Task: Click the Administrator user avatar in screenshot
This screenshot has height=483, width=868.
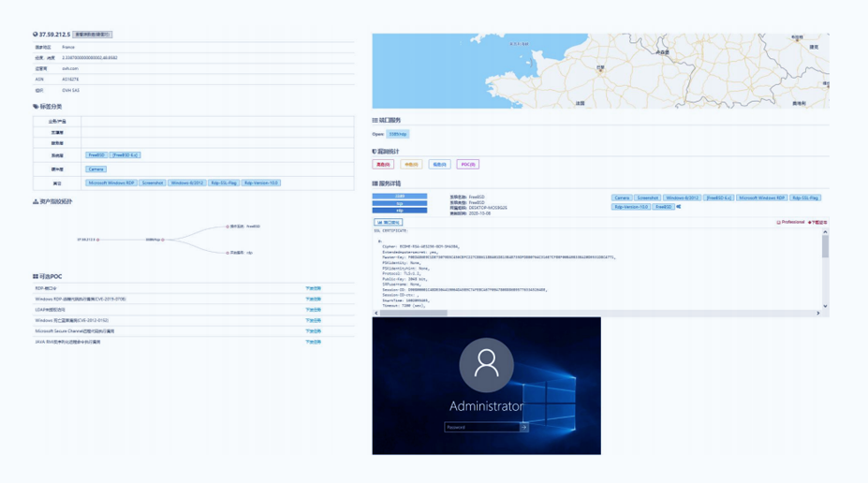Action: click(x=486, y=365)
